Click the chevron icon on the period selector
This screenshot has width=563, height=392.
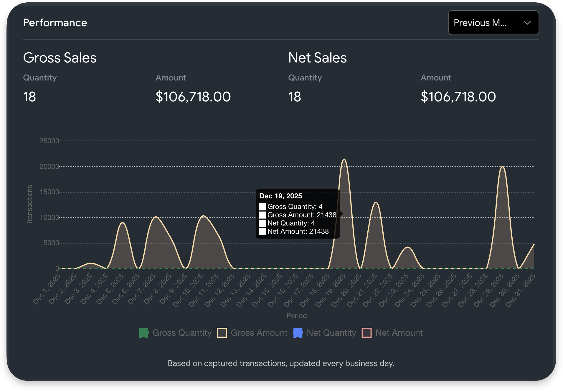point(527,23)
